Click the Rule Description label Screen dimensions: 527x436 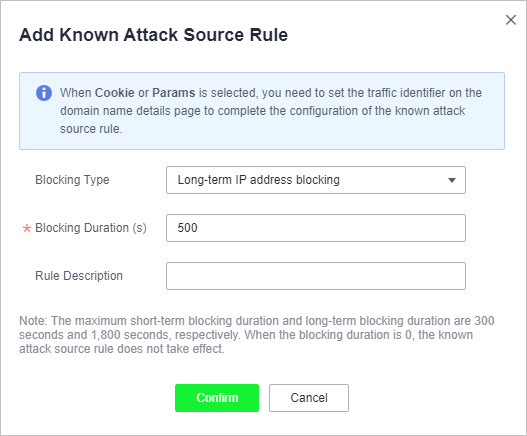pos(79,276)
